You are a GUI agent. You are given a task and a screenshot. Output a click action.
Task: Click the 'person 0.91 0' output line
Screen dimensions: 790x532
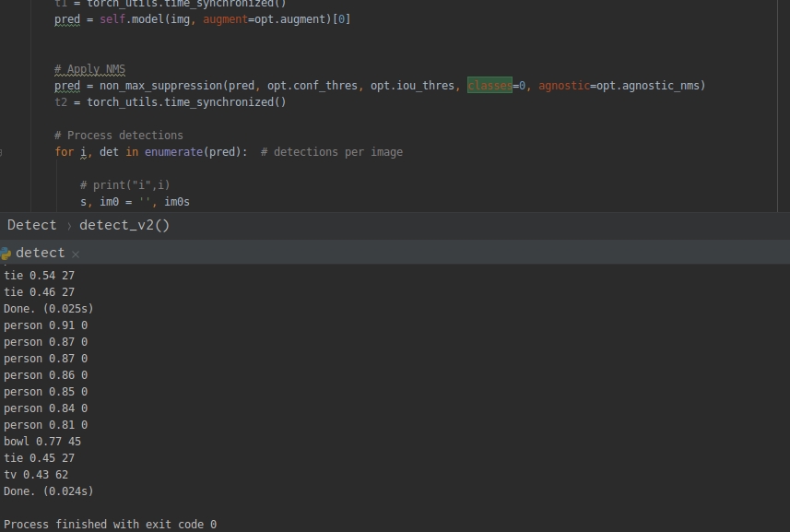coord(46,325)
